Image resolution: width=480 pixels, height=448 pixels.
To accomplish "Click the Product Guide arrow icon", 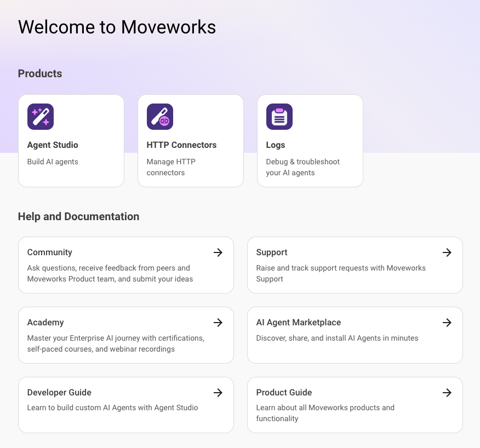I will pos(447,393).
